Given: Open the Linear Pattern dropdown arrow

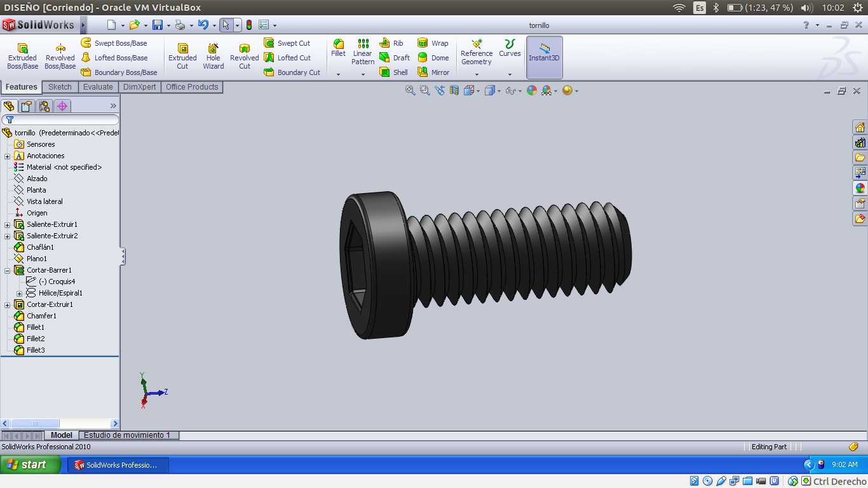Looking at the screenshot, I should (363, 74).
